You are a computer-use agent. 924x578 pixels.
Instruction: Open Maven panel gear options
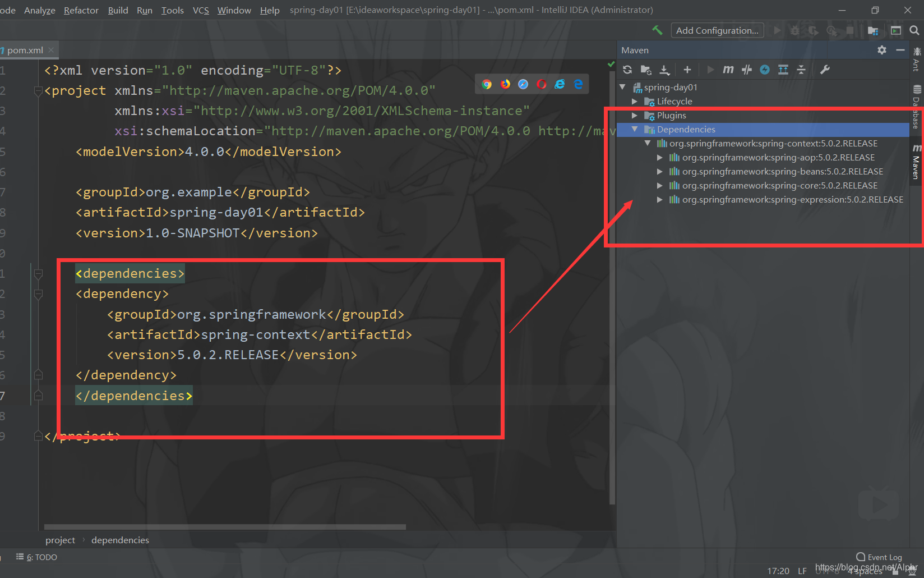coord(882,50)
